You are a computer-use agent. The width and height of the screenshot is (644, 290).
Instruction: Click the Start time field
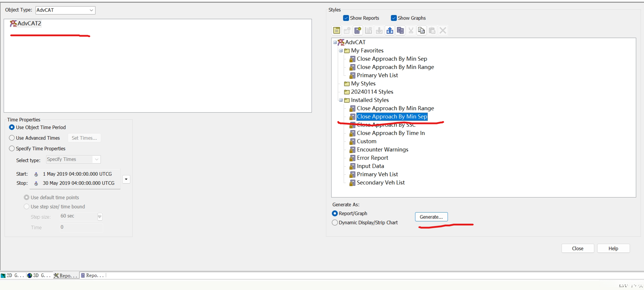pyautogui.click(x=77, y=174)
